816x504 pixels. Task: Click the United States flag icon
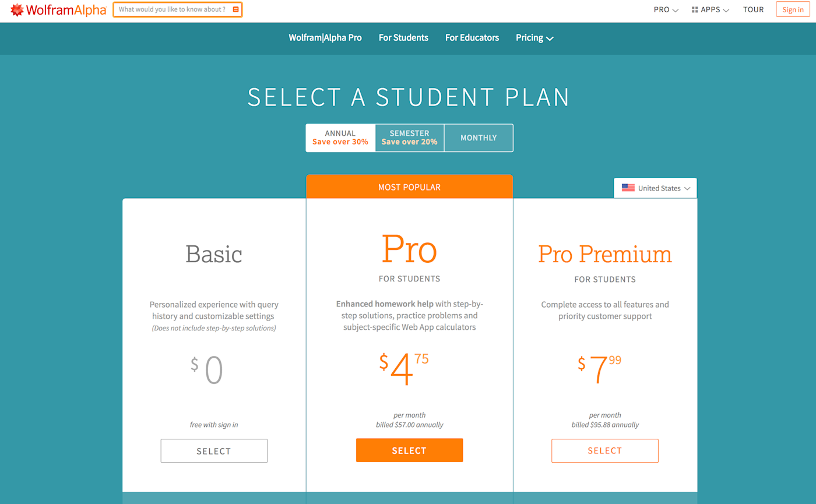(x=628, y=188)
